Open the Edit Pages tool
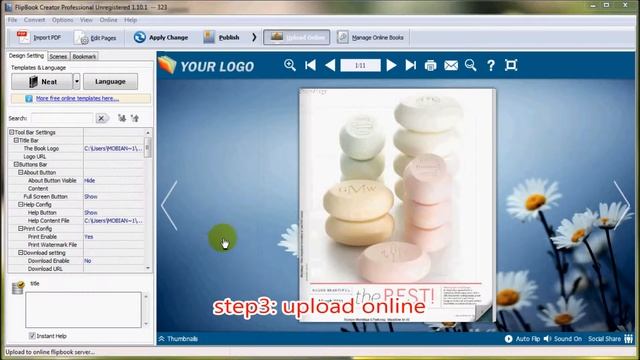The height and width of the screenshot is (360, 640). pos(96,38)
